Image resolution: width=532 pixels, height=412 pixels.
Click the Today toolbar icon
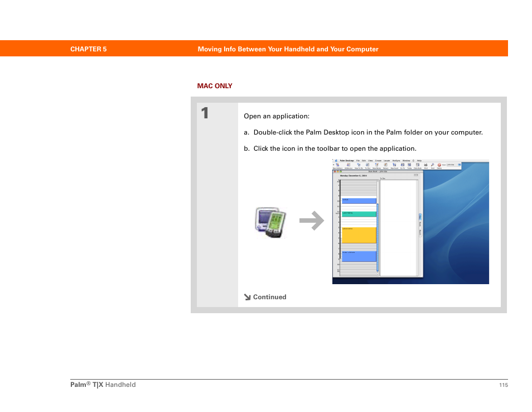pyautogui.click(x=409, y=165)
